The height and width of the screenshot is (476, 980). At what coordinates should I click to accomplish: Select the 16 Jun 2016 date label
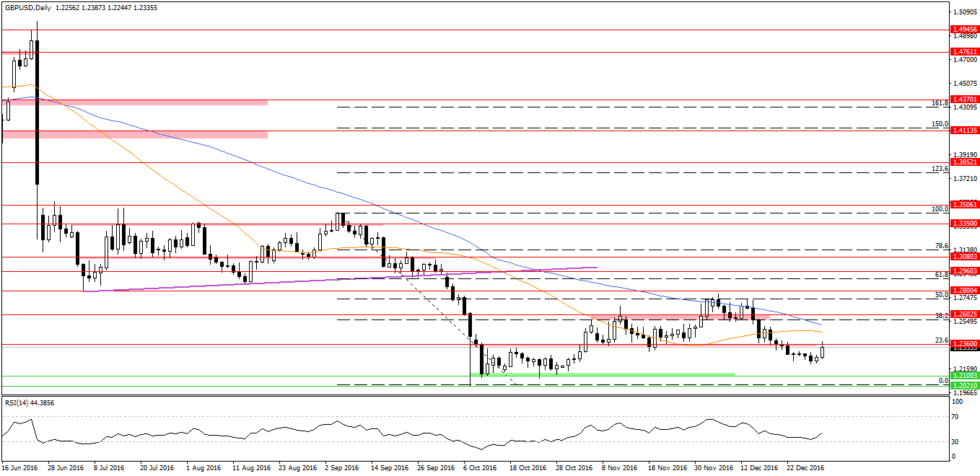point(20,467)
